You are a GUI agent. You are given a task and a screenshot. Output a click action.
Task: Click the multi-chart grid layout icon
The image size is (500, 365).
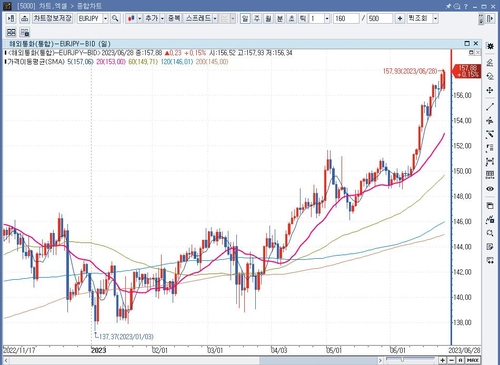point(11,32)
